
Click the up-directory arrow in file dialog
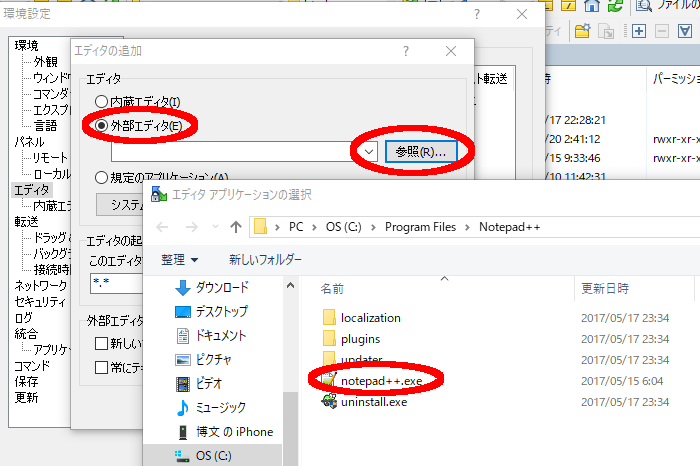[x=235, y=226]
